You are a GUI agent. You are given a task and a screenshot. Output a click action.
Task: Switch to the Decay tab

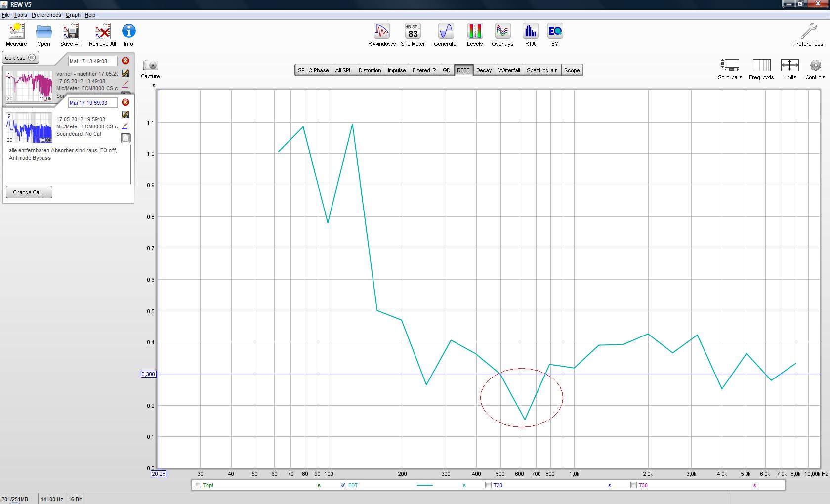[484, 70]
